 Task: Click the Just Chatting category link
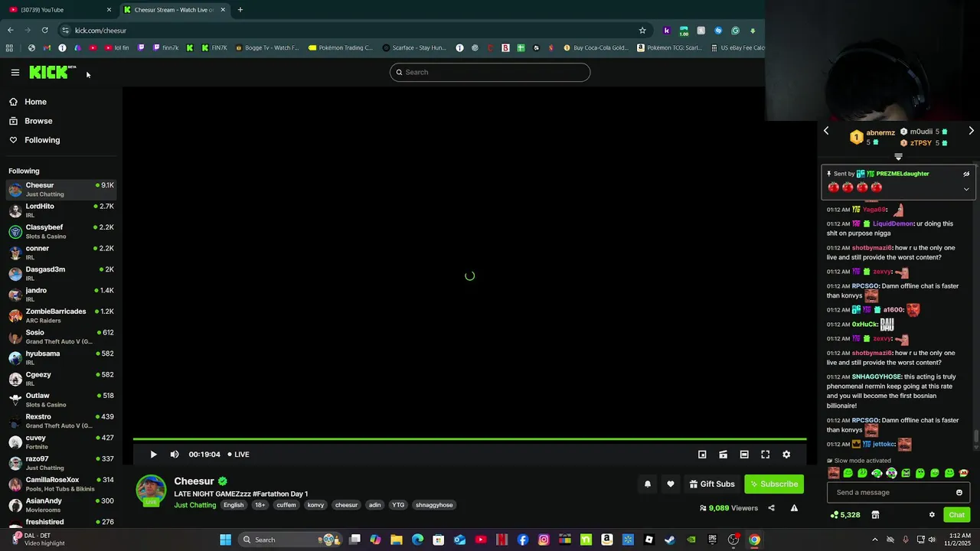click(x=195, y=505)
